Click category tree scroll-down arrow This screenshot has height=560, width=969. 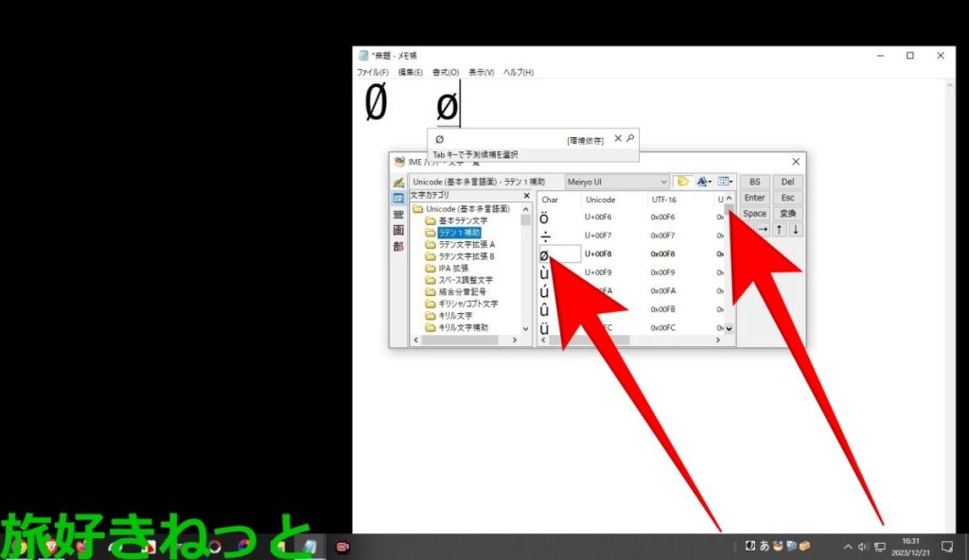(x=526, y=329)
